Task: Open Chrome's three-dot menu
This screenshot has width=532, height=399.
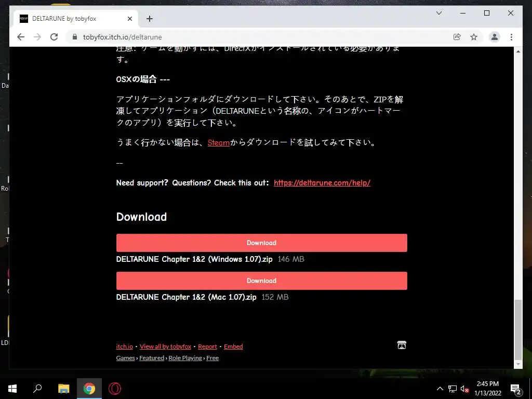Action: tap(511, 37)
